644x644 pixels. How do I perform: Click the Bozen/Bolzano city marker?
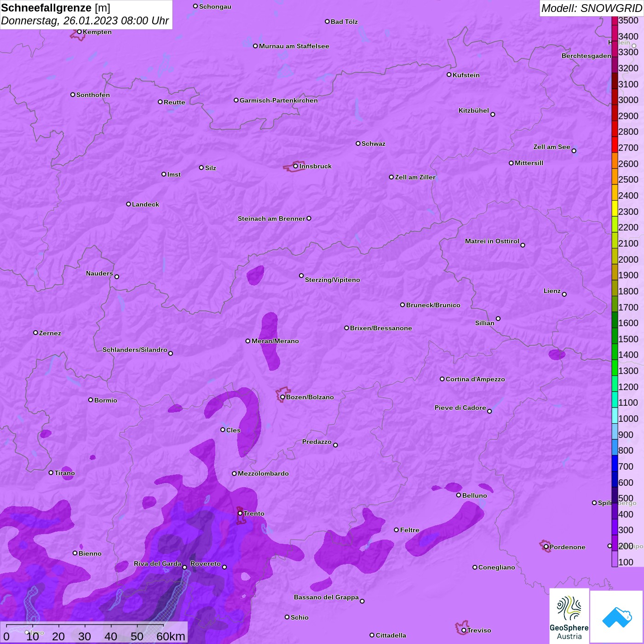[x=282, y=397]
